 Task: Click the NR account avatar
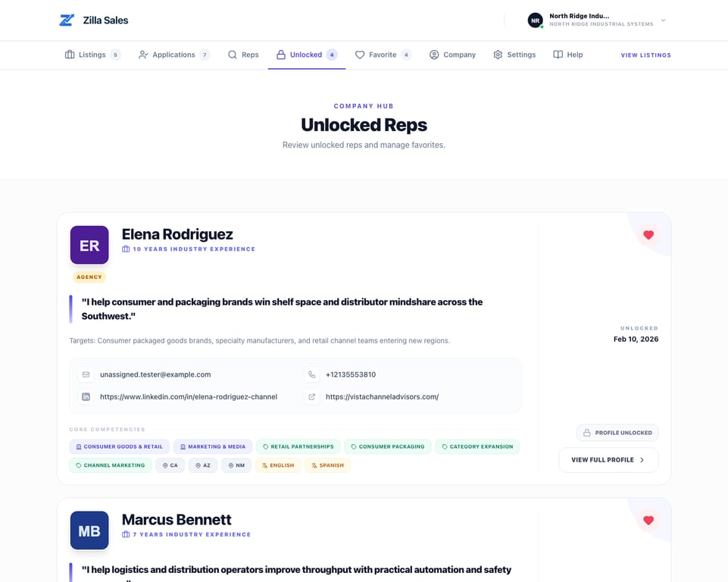[x=536, y=20]
